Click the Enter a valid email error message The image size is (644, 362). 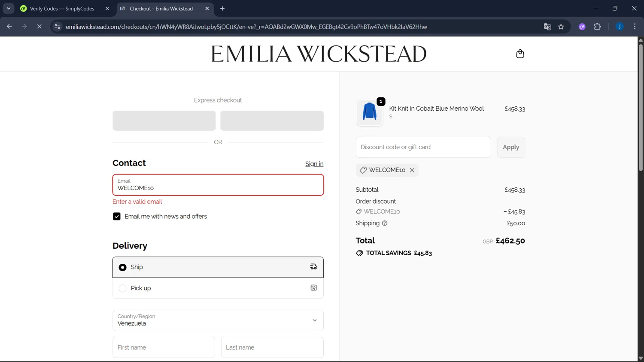[x=137, y=202]
